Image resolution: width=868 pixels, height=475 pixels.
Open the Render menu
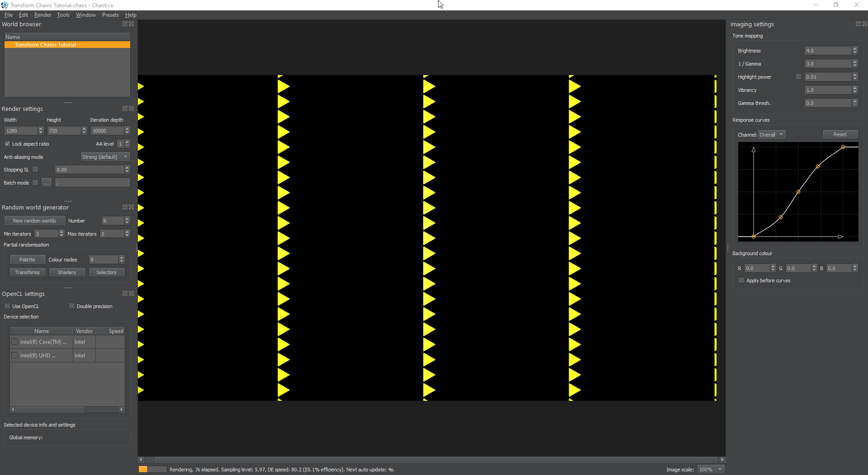[42, 15]
